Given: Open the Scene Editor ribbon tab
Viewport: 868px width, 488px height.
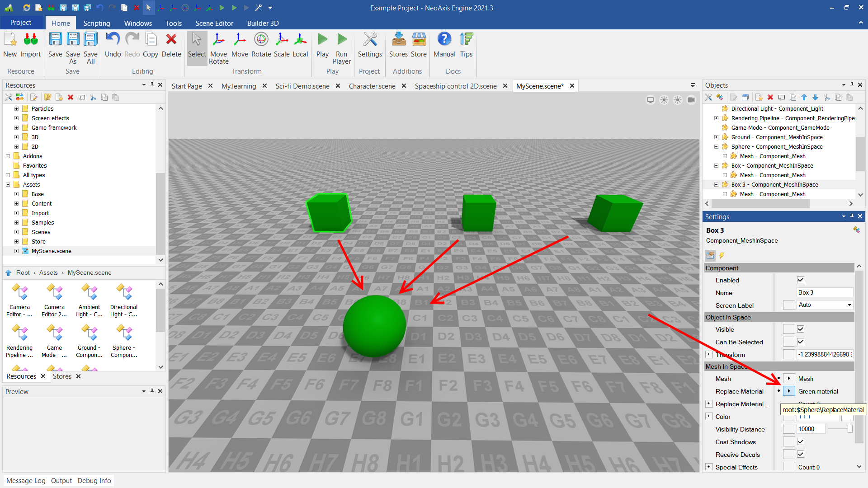Looking at the screenshot, I should click(214, 23).
